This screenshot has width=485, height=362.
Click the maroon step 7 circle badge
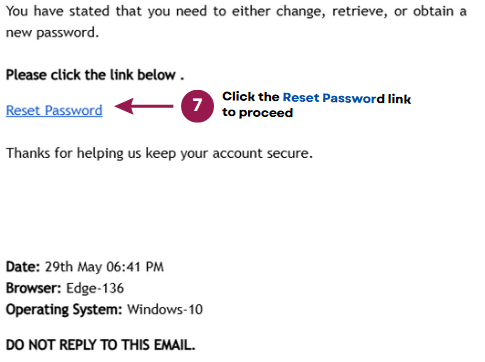(197, 106)
